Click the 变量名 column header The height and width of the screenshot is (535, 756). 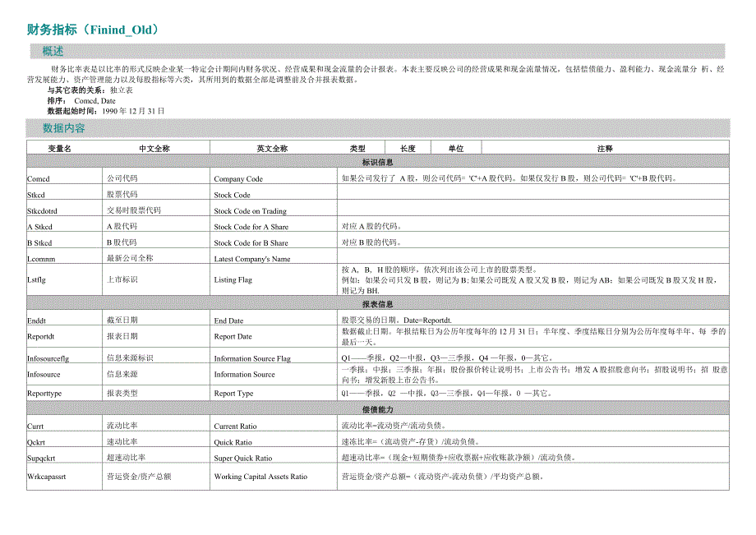(58, 148)
